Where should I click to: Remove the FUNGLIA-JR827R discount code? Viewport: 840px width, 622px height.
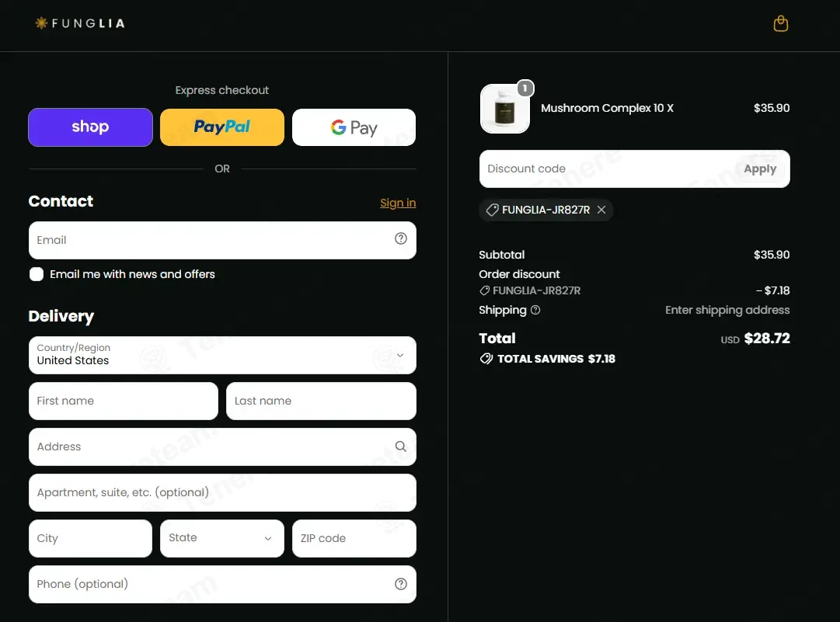601,210
